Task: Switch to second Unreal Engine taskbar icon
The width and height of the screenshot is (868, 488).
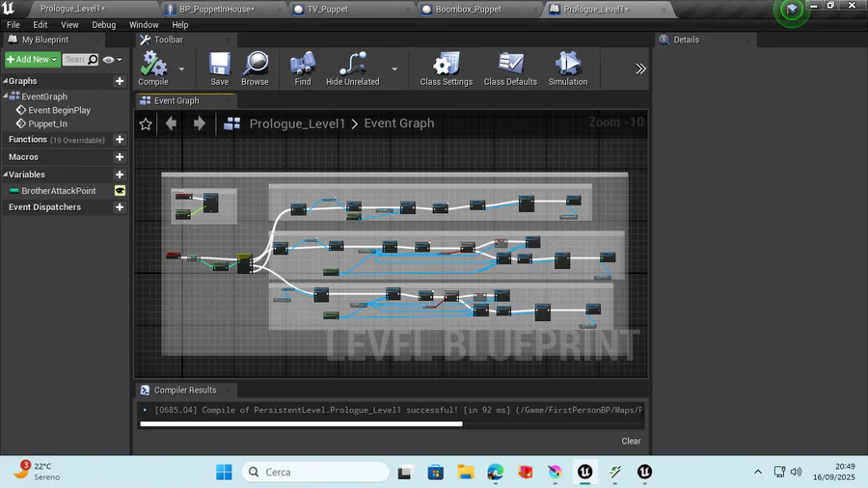Action: coord(644,472)
